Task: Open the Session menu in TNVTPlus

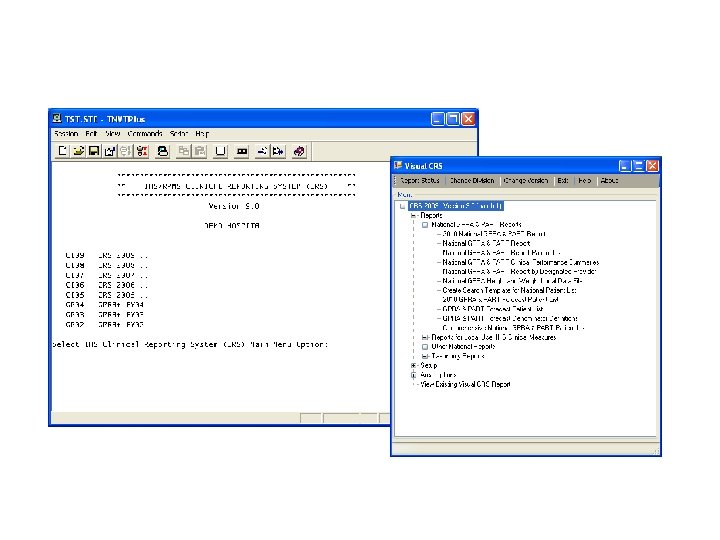Action: [66, 134]
